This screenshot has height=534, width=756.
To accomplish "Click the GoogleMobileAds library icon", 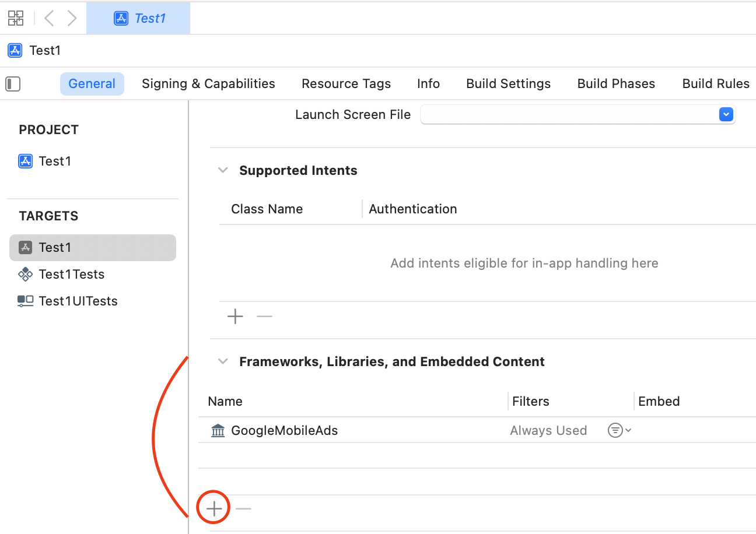I will [218, 431].
